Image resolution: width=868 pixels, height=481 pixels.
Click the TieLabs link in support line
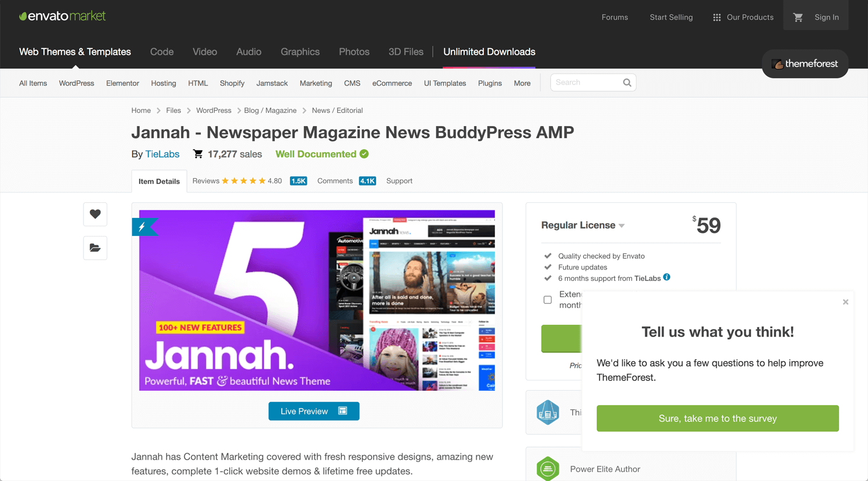click(x=648, y=278)
